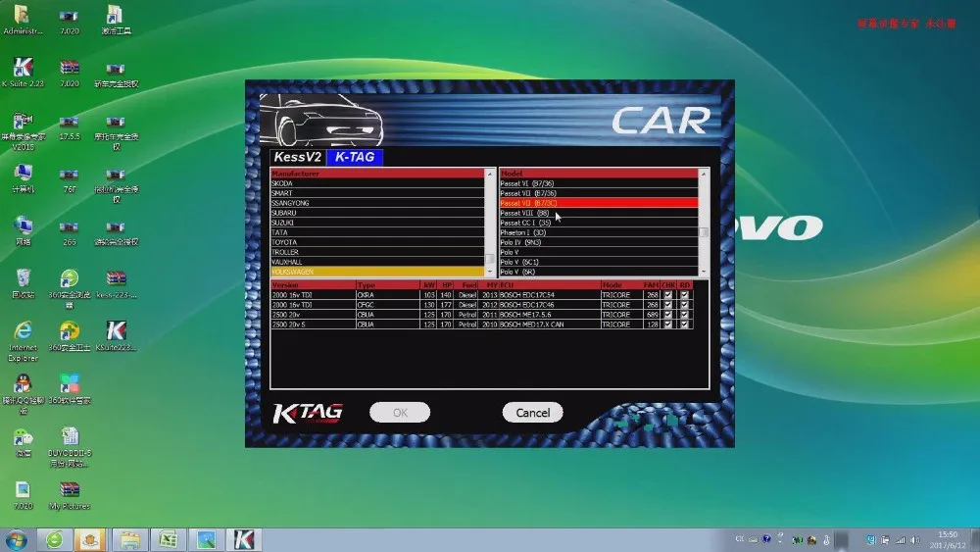980x552 pixels.
Task: Select the 266 desktop icon
Action: click(x=70, y=232)
